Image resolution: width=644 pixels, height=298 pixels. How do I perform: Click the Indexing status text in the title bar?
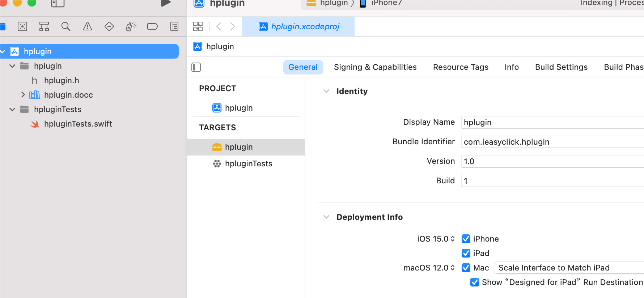point(612,3)
